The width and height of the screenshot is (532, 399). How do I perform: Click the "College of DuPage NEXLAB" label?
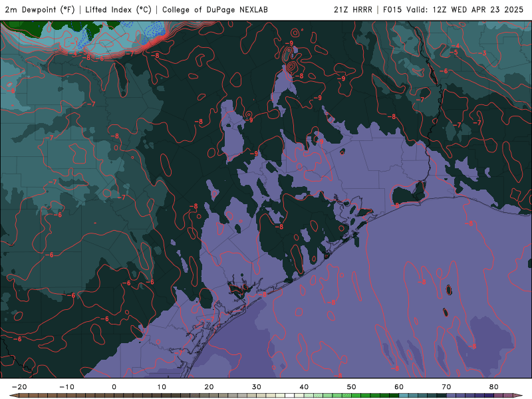tap(215, 10)
